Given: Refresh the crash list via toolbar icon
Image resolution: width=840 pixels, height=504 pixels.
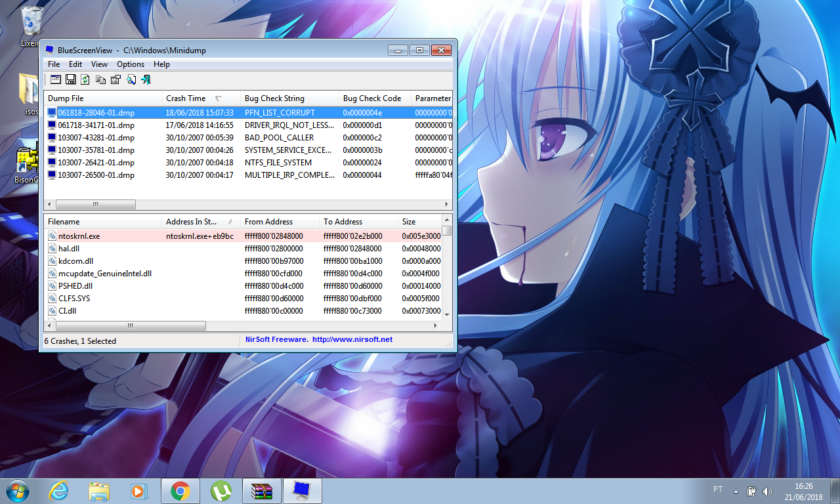Looking at the screenshot, I should [x=85, y=79].
